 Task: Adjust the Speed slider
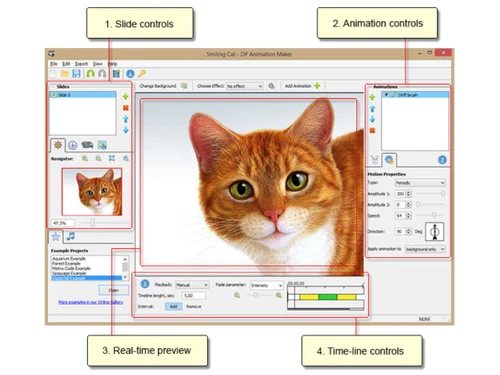434,215
